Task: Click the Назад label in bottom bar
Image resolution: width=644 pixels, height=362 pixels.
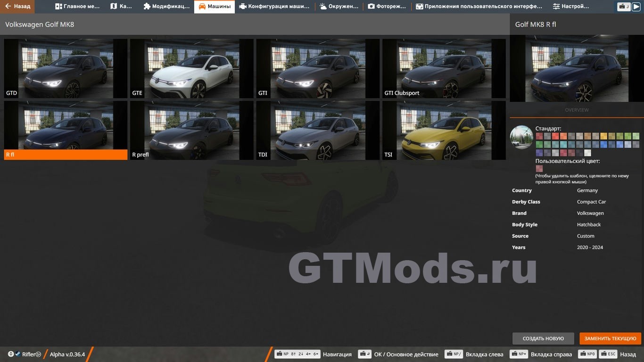Action: click(628, 354)
